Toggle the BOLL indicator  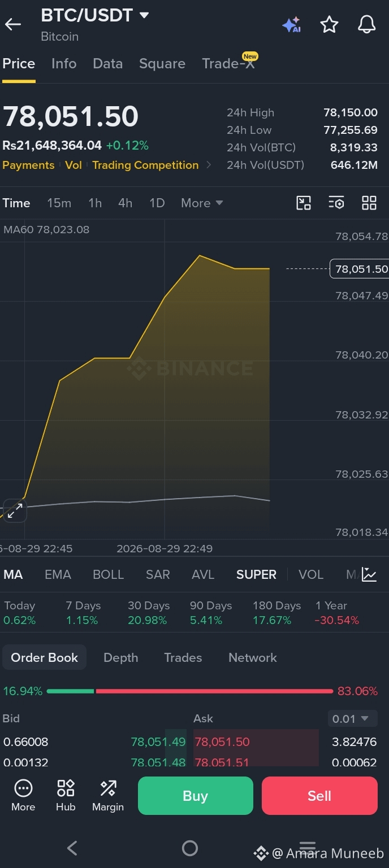click(x=108, y=575)
